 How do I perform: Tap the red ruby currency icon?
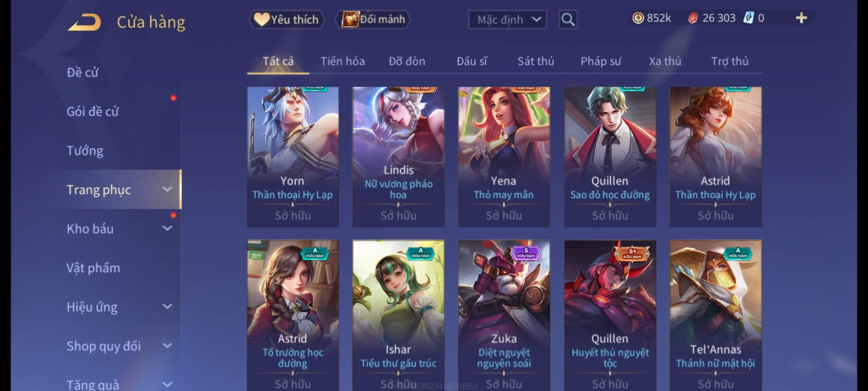[x=693, y=18]
